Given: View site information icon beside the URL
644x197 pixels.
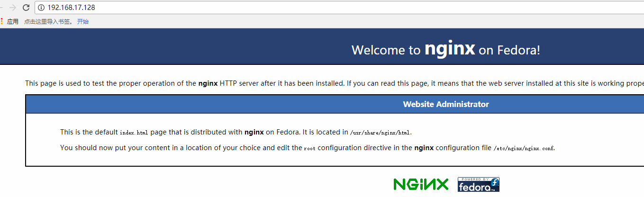Looking at the screenshot, I should coord(41,8).
